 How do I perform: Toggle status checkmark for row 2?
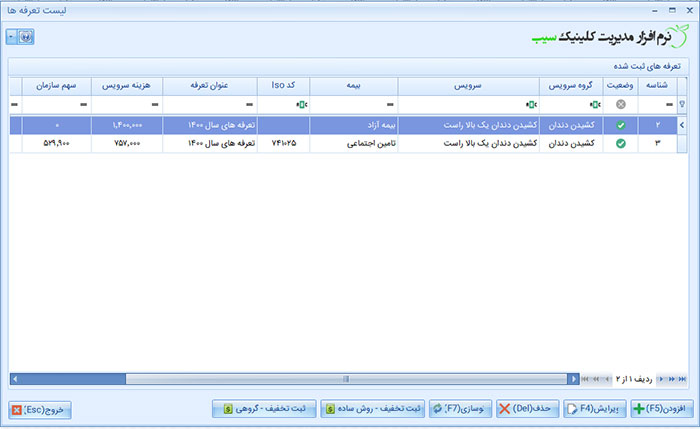point(620,126)
